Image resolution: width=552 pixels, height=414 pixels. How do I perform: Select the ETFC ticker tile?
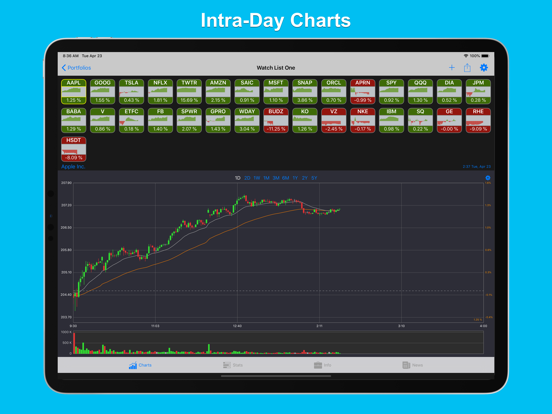pyautogui.click(x=131, y=120)
